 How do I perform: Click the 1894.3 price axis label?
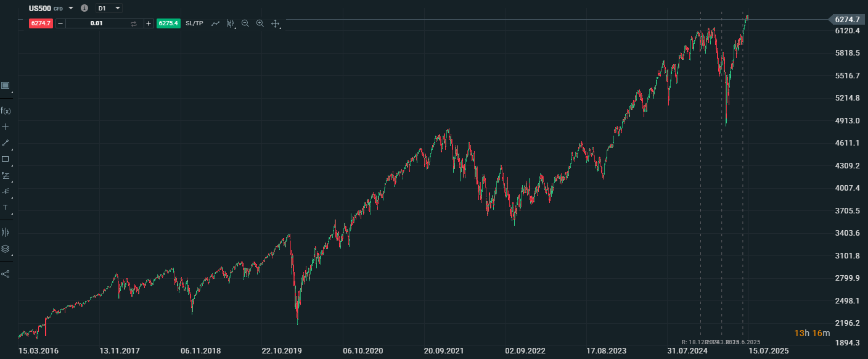coord(847,342)
